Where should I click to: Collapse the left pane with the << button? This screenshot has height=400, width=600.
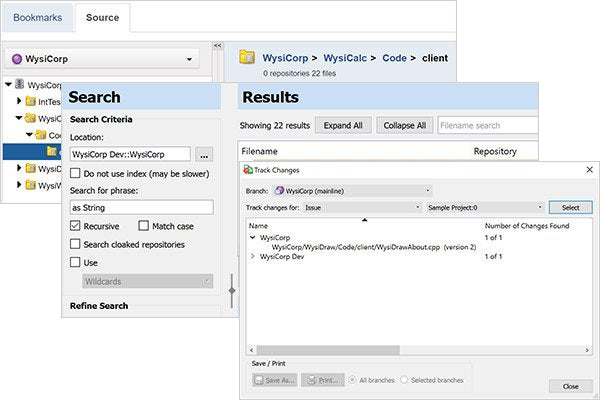(x=217, y=46)
